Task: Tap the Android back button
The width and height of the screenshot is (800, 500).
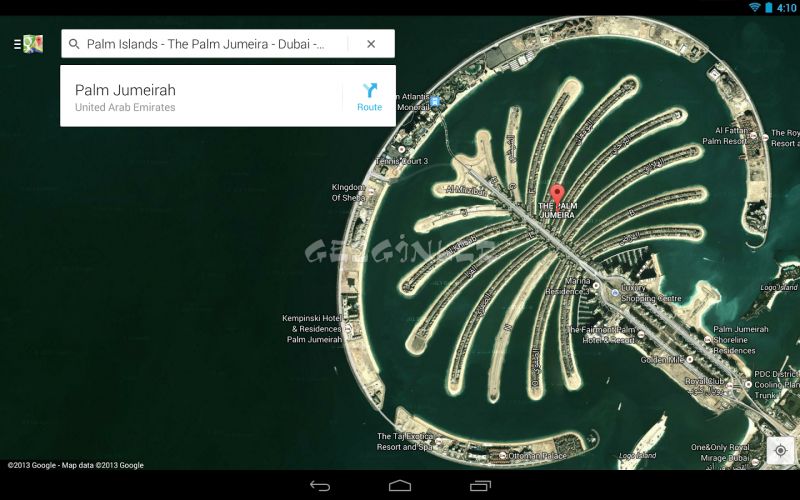Action: click(x=320, y=486)
